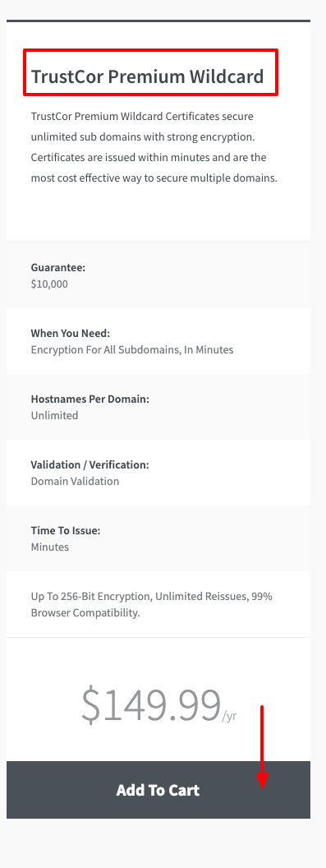
Task: Select the Minutes issue time value
Action: coord(50,547)
